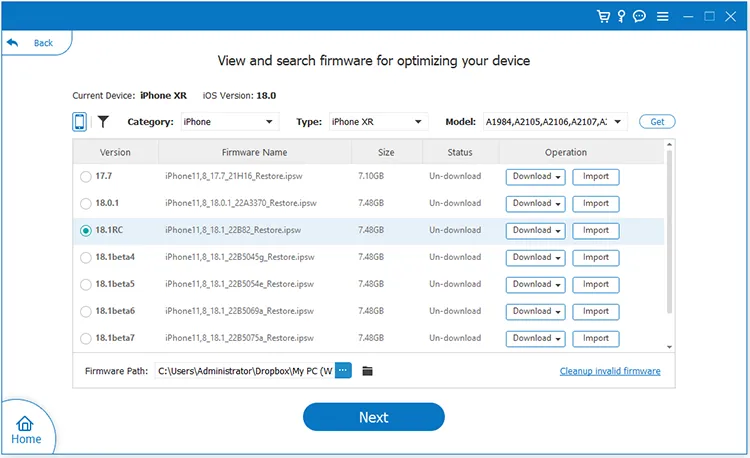This screenshot has height=458, width=750.
Task: Select the 18.0.1 firmware radio button
Action: point(86,204)
